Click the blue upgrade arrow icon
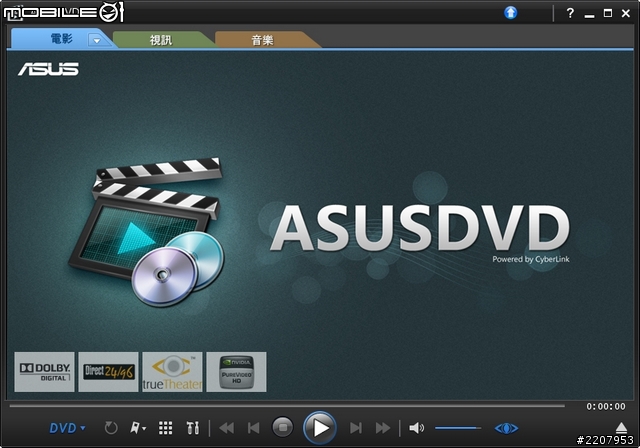This screenshot has width=640, height=448. [510, 13]
